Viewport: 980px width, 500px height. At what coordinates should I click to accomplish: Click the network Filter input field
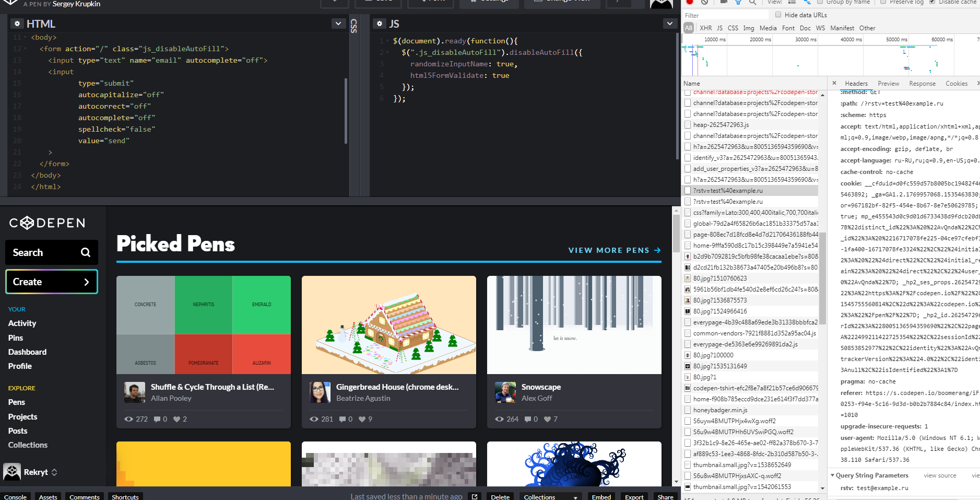726,15
